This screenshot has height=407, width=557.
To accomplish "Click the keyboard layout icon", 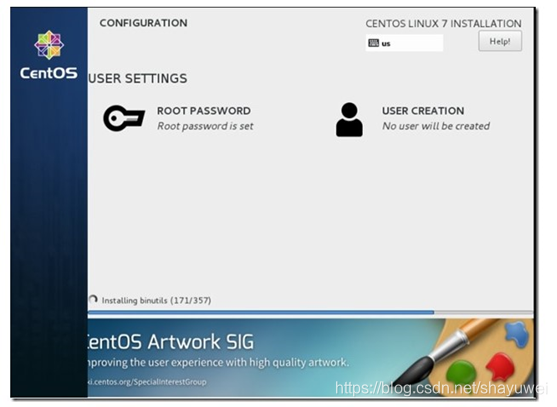I will pyautogui.click(x=373, y=43).
